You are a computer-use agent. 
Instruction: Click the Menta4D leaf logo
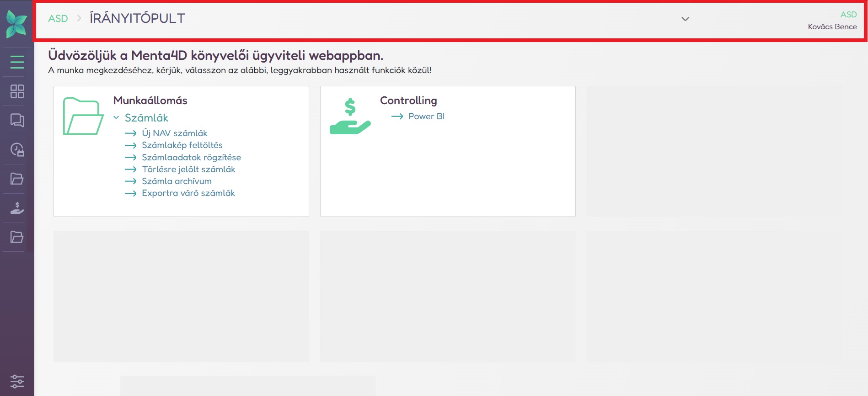coord(16,23)
